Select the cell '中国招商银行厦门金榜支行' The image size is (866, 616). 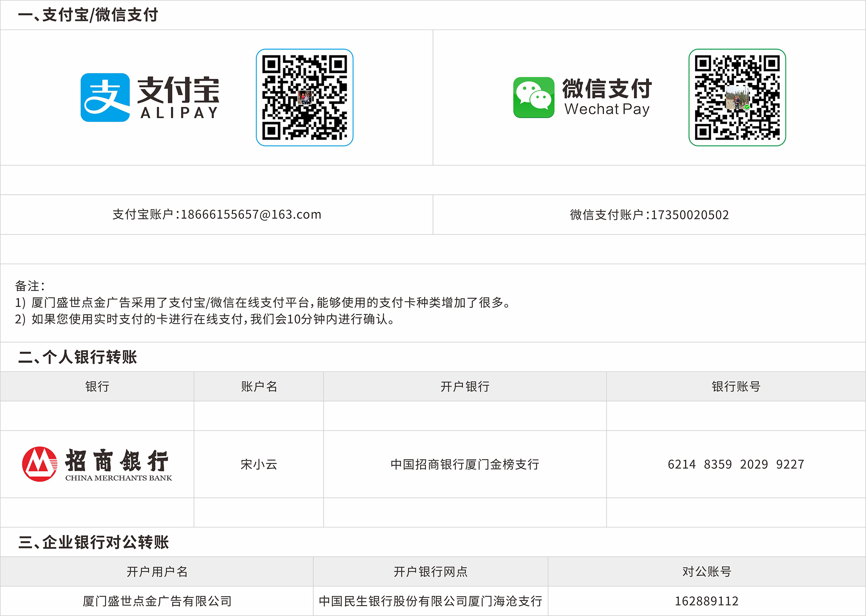465,464
